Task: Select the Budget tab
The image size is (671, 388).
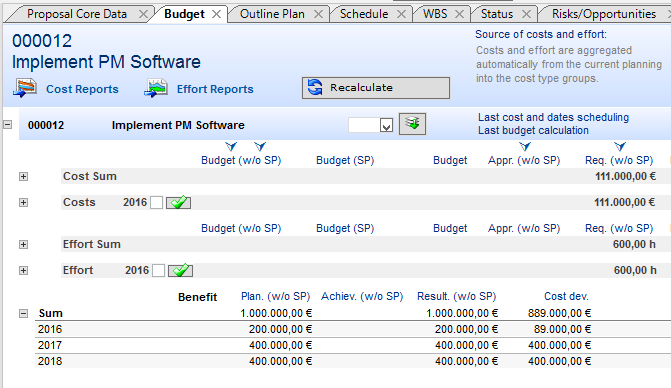Action: pyautogui.click(x=184, y=14)
